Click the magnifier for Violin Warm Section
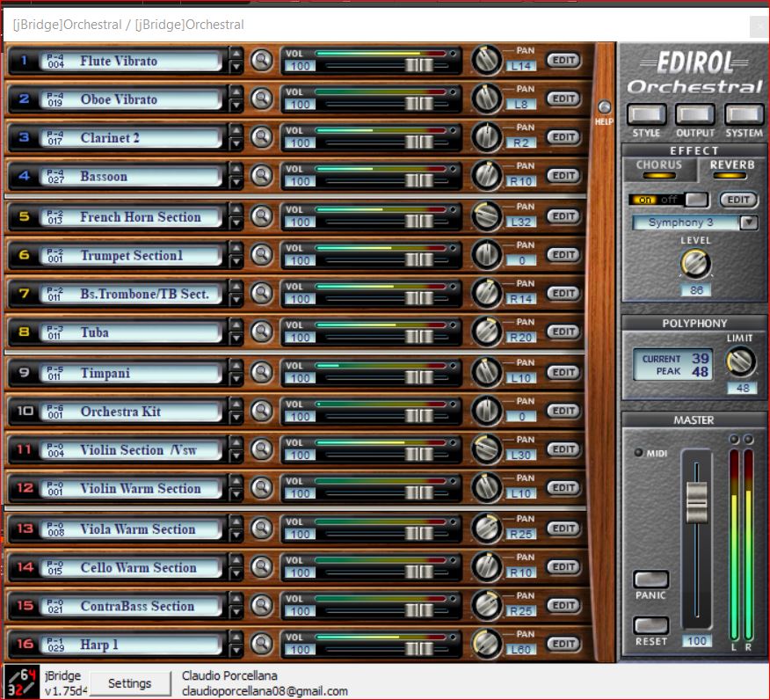The image size is (770, 700). pyautogui.click(x=262, y=488)
